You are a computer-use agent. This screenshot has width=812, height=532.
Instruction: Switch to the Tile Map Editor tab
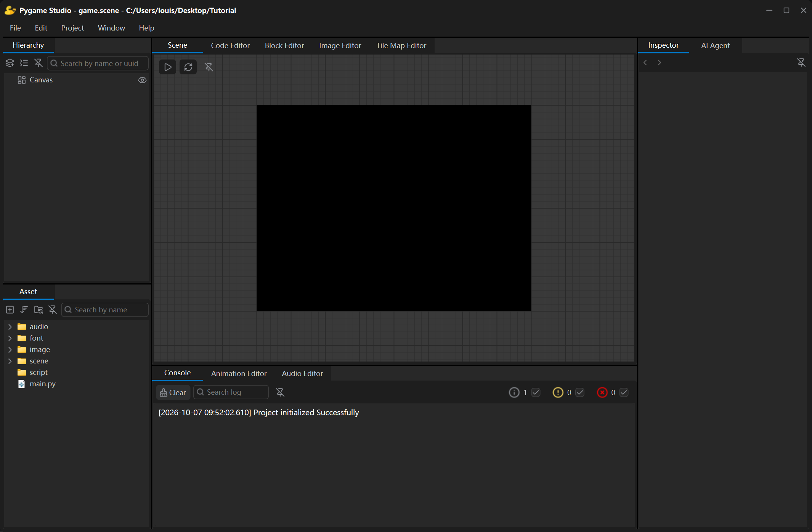pyautogui.click(x=401, y=45)
